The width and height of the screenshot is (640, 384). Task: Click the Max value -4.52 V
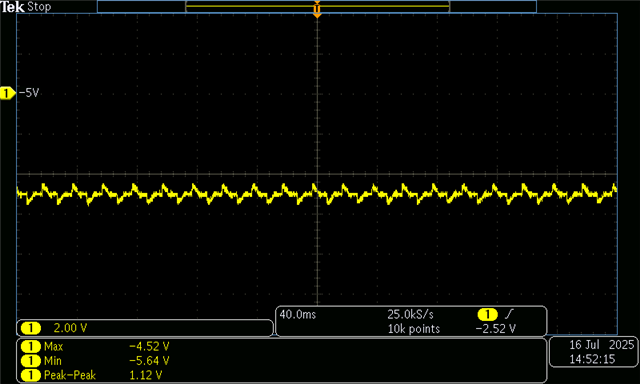click(149, 346)
